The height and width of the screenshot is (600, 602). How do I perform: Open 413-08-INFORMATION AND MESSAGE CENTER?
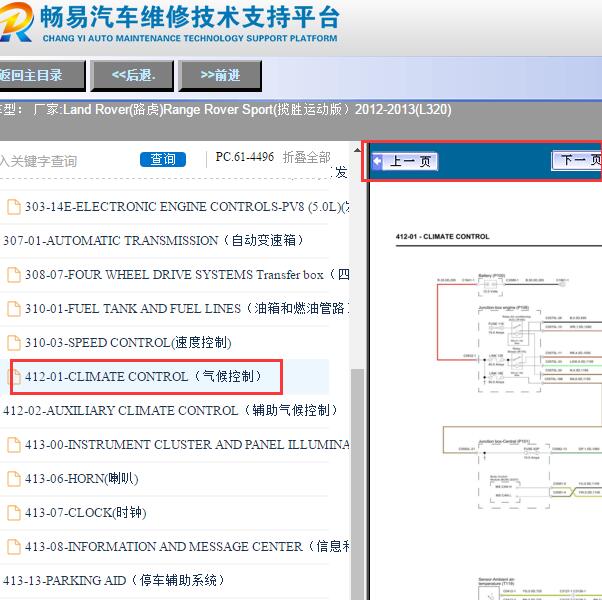(187, 547)
